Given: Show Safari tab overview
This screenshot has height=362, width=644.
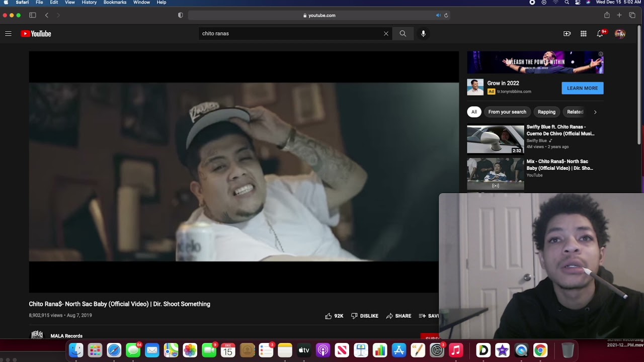Looking at the screenshot, I should (x=632, y=15).
